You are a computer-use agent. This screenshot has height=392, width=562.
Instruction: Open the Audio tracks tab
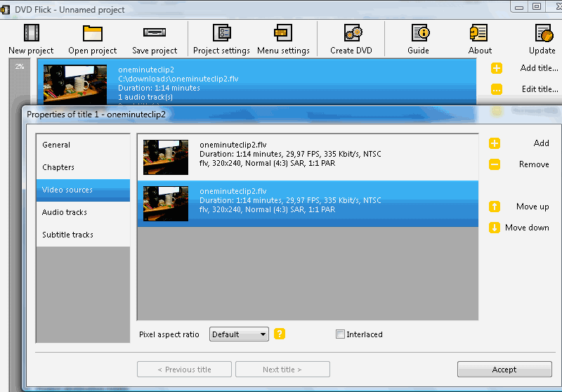pyautogui.click(x=83, y=212)
